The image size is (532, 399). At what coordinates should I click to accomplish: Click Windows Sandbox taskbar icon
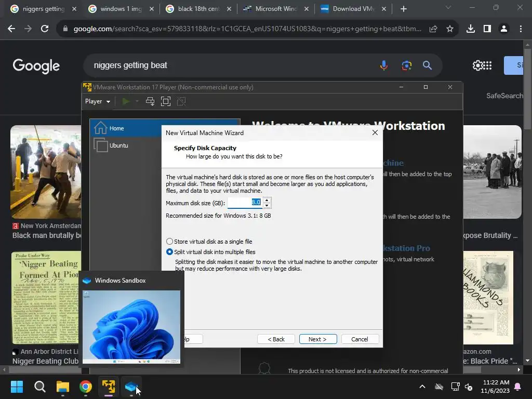[131, 387]
